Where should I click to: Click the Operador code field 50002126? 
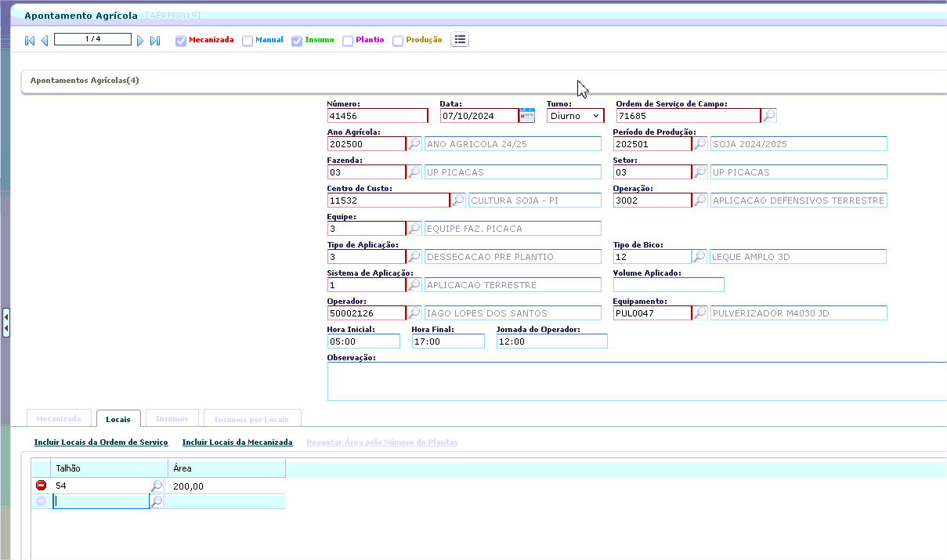367,313
